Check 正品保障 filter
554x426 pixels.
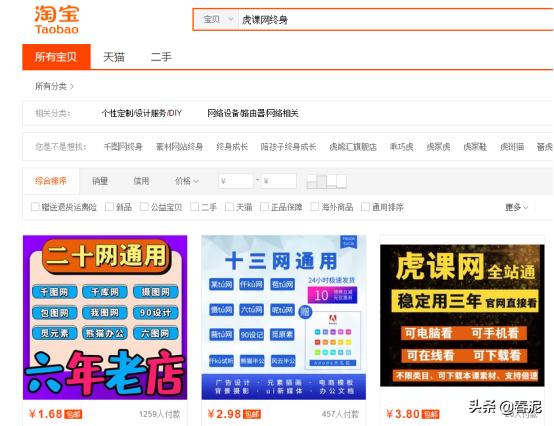coord(264,207)
